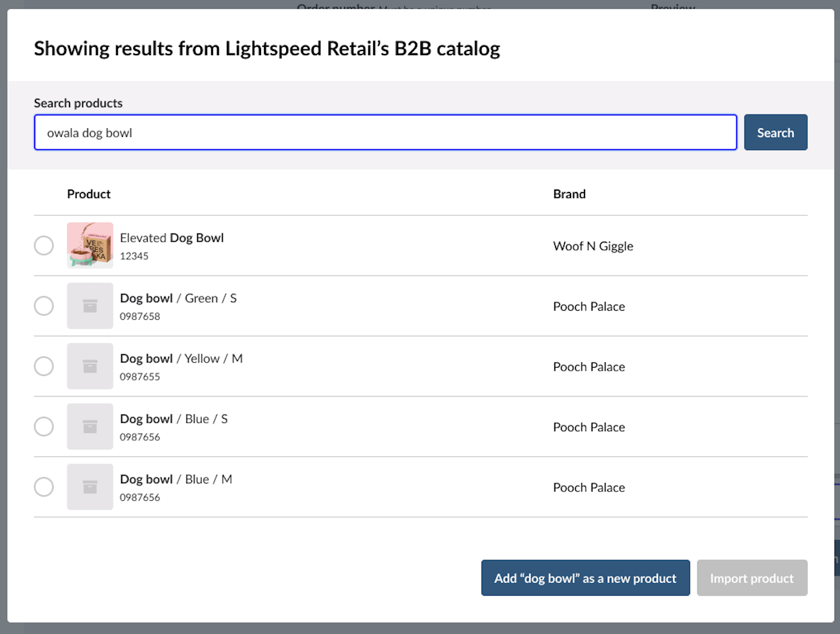The width and height of the screenshot is (840, 634).
Task: Click the Brand column header
Action: 569,194
